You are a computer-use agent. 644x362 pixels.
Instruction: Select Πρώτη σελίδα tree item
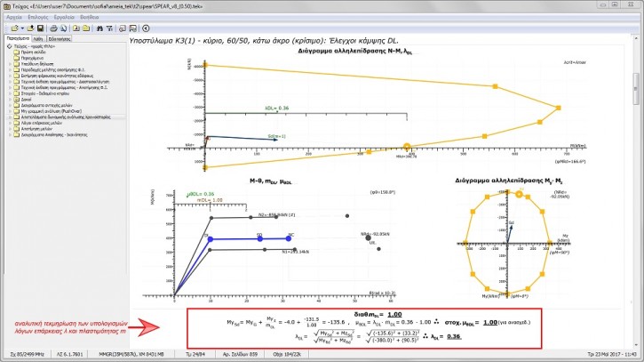click(x=33, y=52)
